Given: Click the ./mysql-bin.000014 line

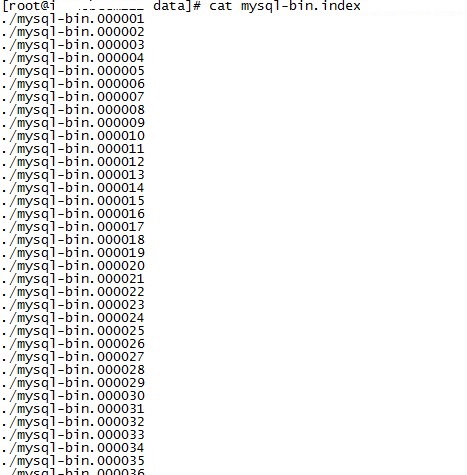Looking at the screenshot, I should tap(73, 188).
